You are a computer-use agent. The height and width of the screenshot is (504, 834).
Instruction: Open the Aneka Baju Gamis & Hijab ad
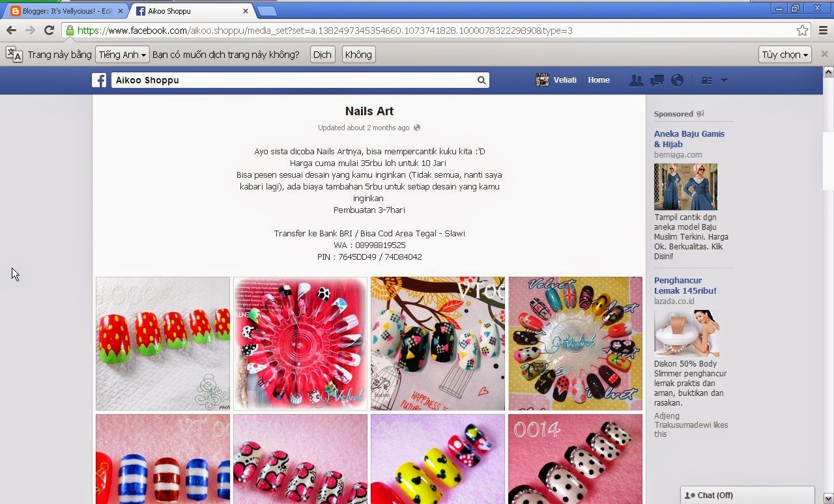click(689, 139)
